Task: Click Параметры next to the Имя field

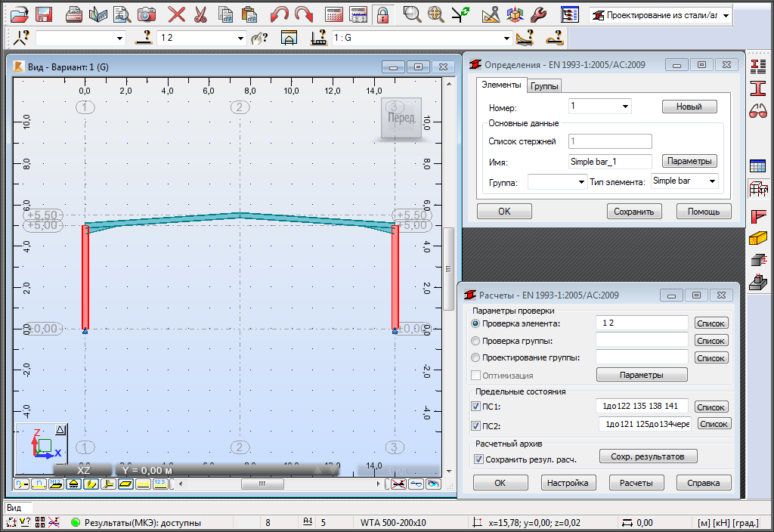Action: (x=689, y=161)
